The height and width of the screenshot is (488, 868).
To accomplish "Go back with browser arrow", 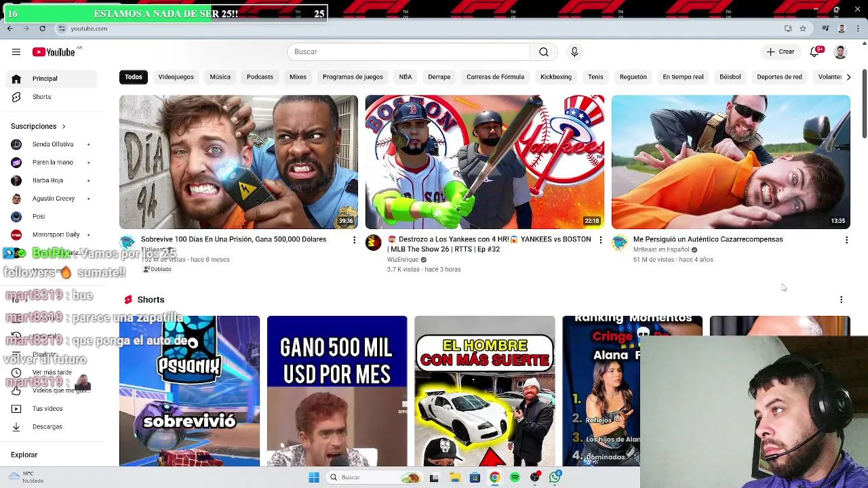I will (x=9, y=28).
